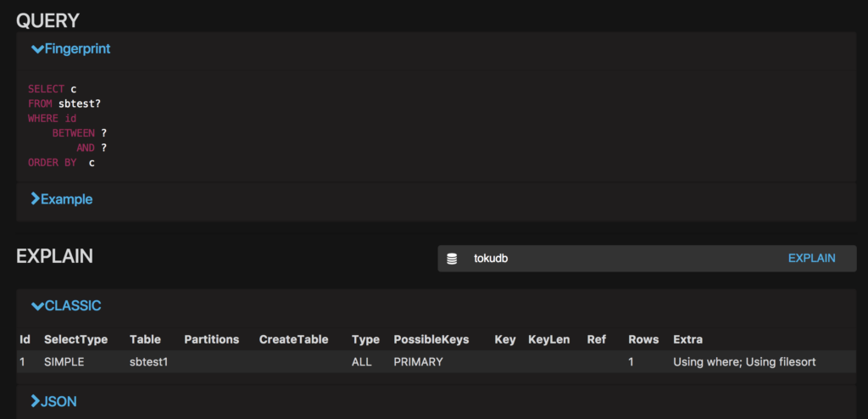
Task: Click the KeyLen column header
Action: [548, 339]
